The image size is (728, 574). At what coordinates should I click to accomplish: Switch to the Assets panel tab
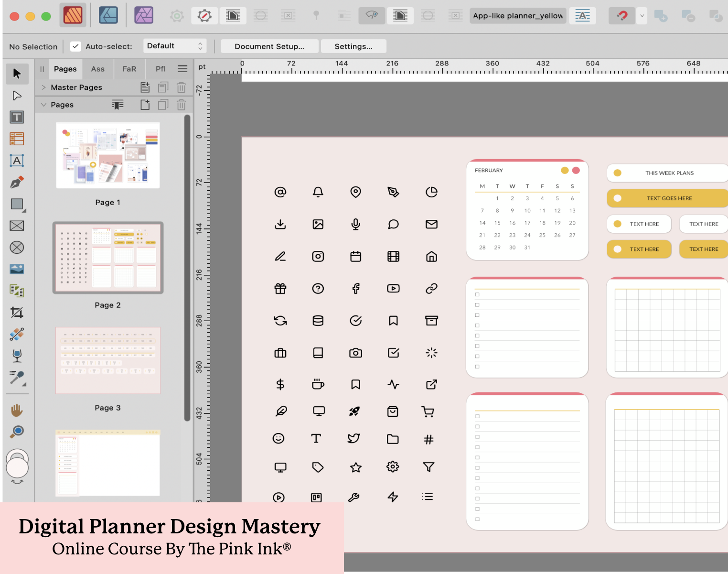pyautogui.click(x=97, y=69)
